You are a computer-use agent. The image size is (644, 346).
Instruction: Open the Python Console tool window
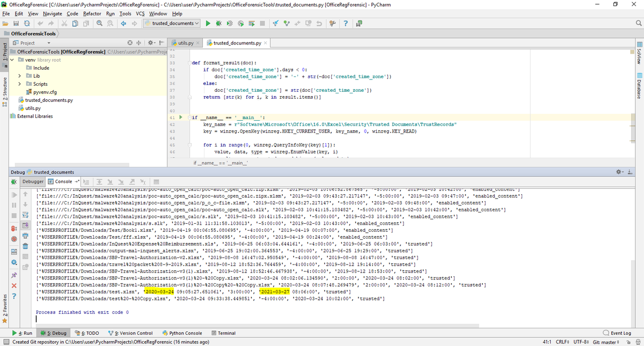click(182, 333)
